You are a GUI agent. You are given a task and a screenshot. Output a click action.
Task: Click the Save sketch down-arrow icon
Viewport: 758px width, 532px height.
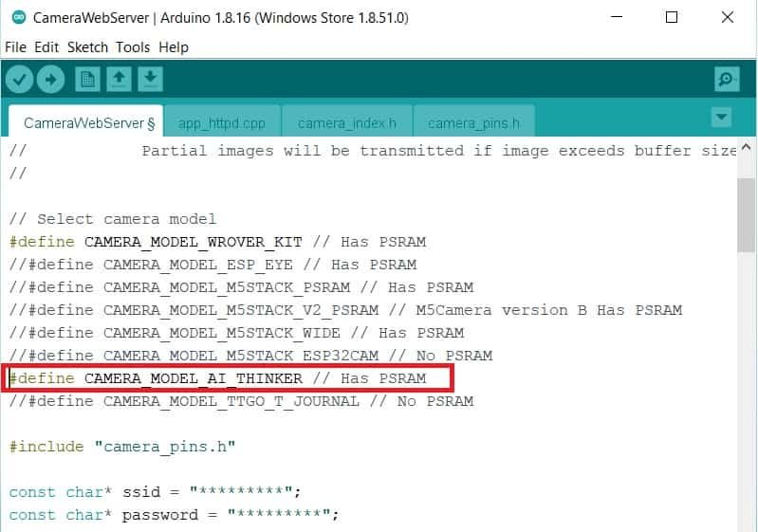pyautogui.click(x=150, y=80)
